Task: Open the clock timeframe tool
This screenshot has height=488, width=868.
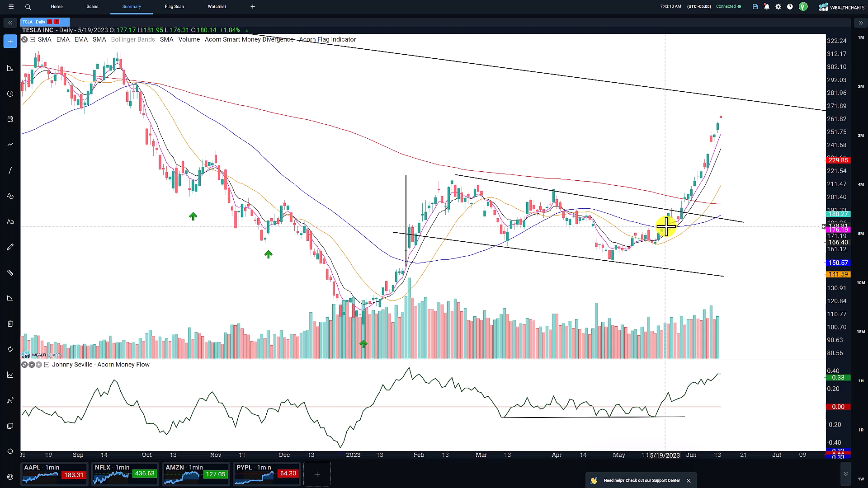Action: tap(10, 94)
